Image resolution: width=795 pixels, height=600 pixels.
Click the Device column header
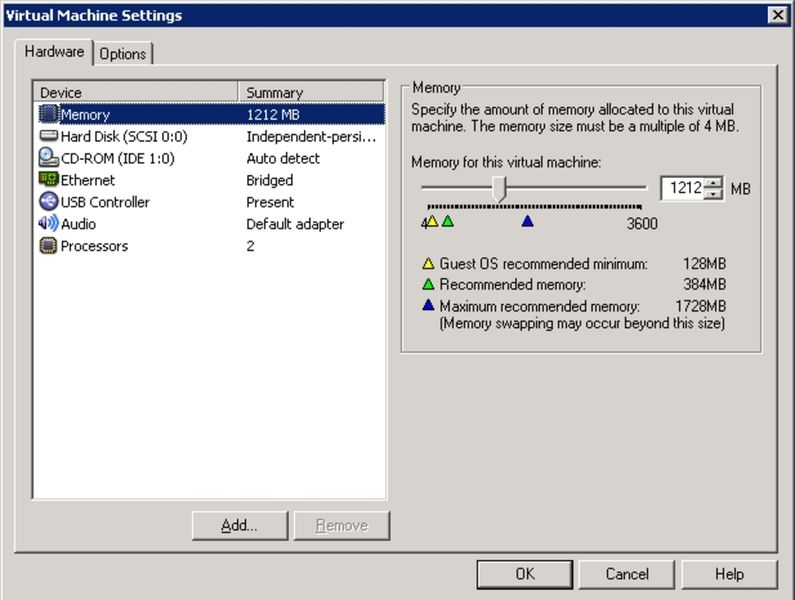136,92
